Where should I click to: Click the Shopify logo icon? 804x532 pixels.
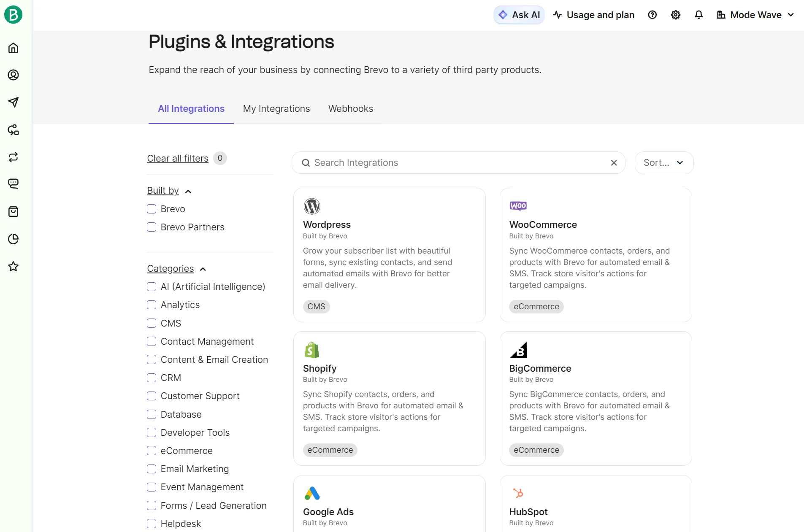tap(312, 350)
